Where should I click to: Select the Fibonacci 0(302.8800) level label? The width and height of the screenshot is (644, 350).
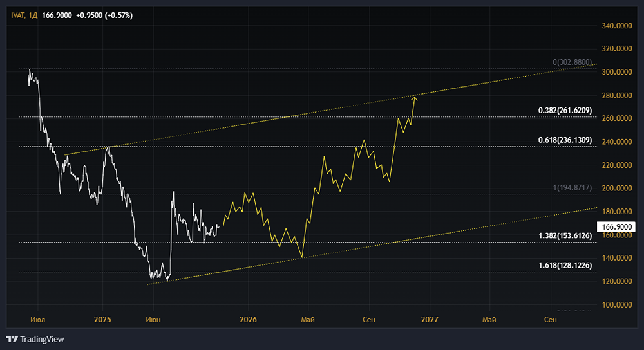click(x=572, y=62)
